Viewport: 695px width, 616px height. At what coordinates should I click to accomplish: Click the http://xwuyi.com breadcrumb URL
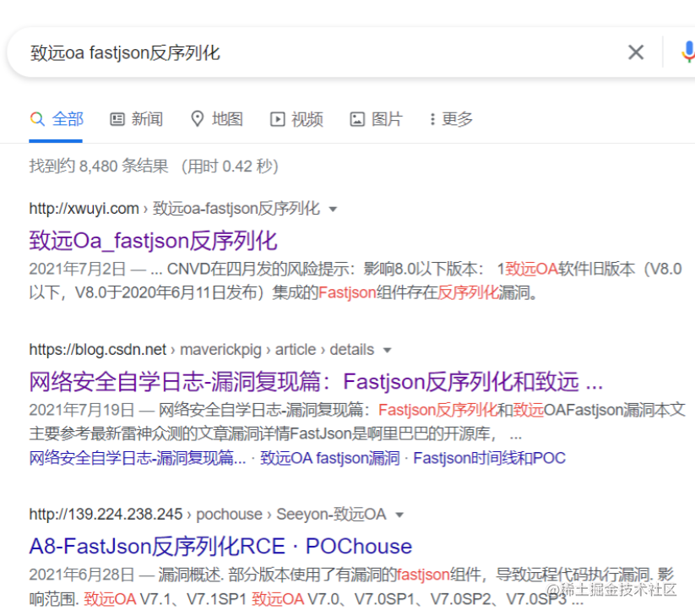[x=84, y=209]
